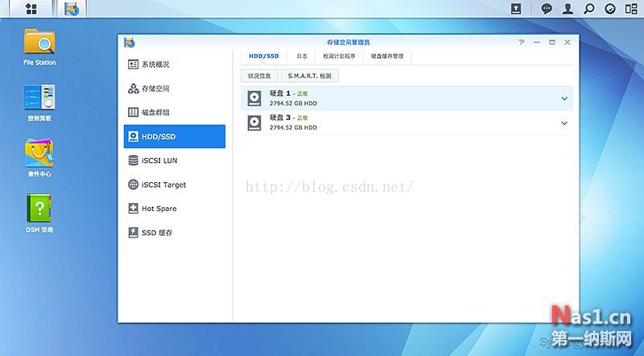This screenshot has width=644, height=356.
Task: Open File Station desktop icon
Action: coord(39,43)
